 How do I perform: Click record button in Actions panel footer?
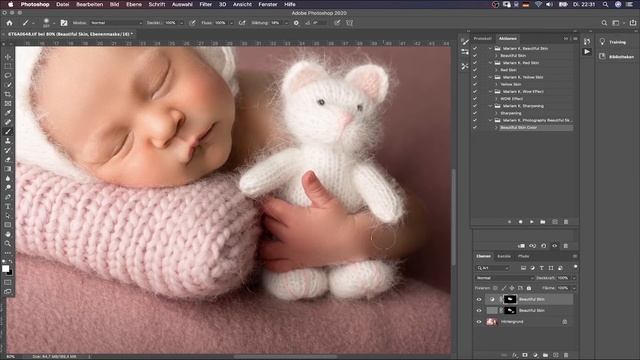pyautogui.click(x=520, y=222)
